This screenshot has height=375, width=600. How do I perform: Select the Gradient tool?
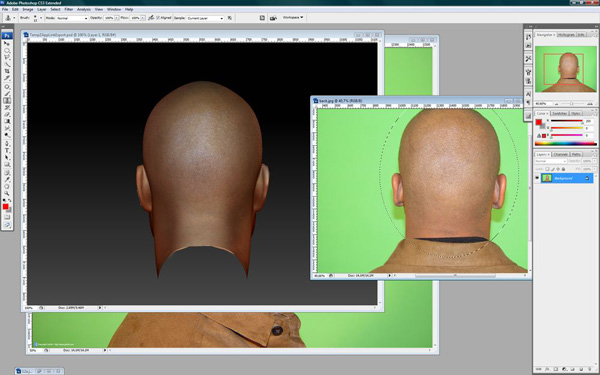point(7,121)
